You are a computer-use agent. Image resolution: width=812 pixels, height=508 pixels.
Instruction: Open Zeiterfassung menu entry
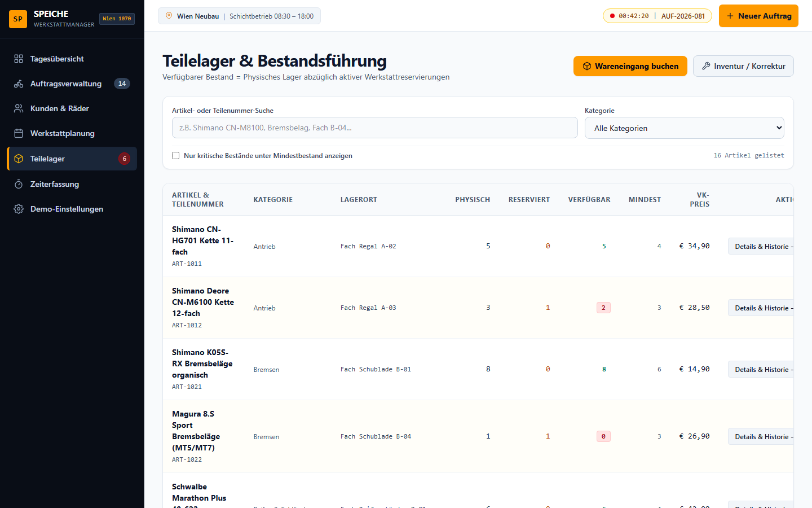click(x=72, y=184)
